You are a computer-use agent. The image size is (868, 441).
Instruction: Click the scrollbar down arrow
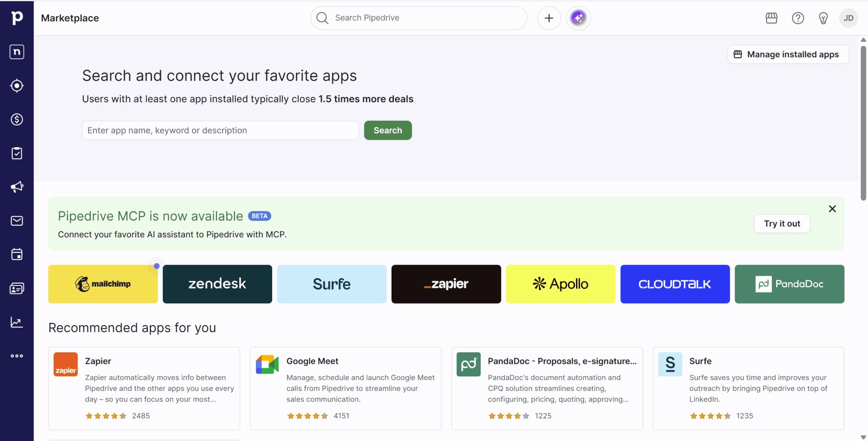(x=863, y=437)
